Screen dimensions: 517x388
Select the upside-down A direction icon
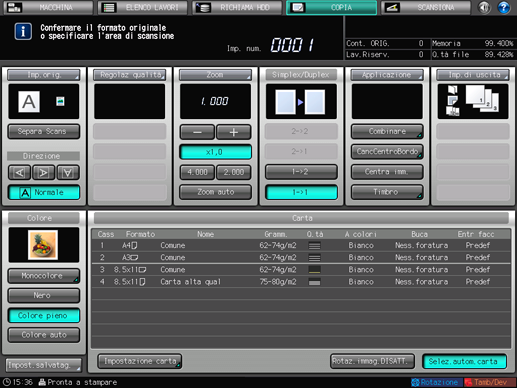click(x=68, y=172)
